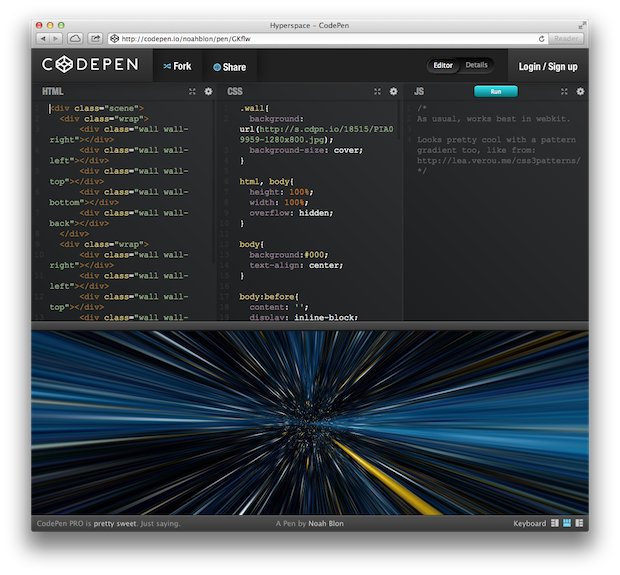The height and width of the screenshot is (575, 620).
Task: Click 'background:#000;' CSS line
Action: pos(289,255)
